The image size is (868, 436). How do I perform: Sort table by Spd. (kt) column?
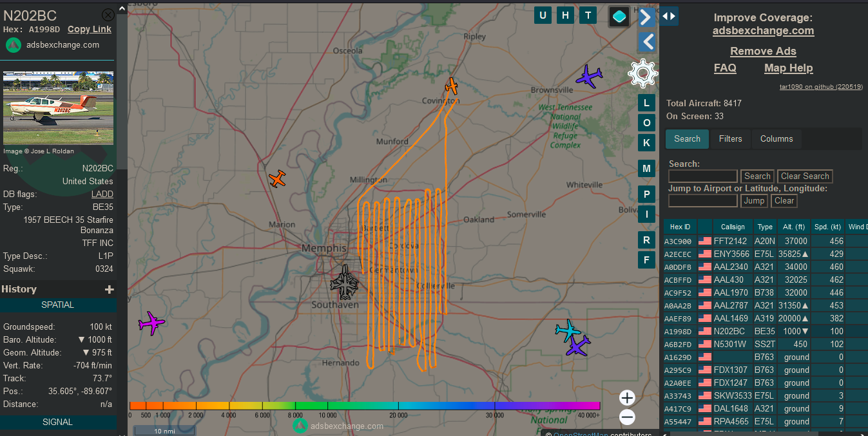coord(827,227)
